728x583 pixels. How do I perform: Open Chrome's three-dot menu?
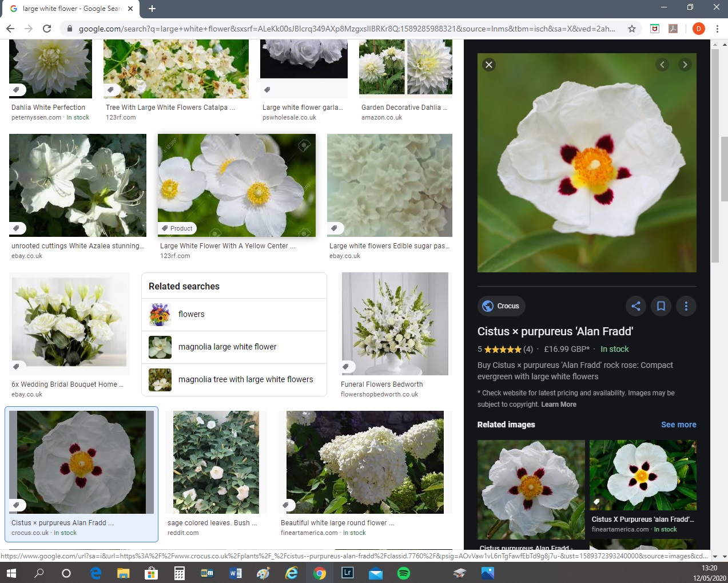[x=717, y=29]
